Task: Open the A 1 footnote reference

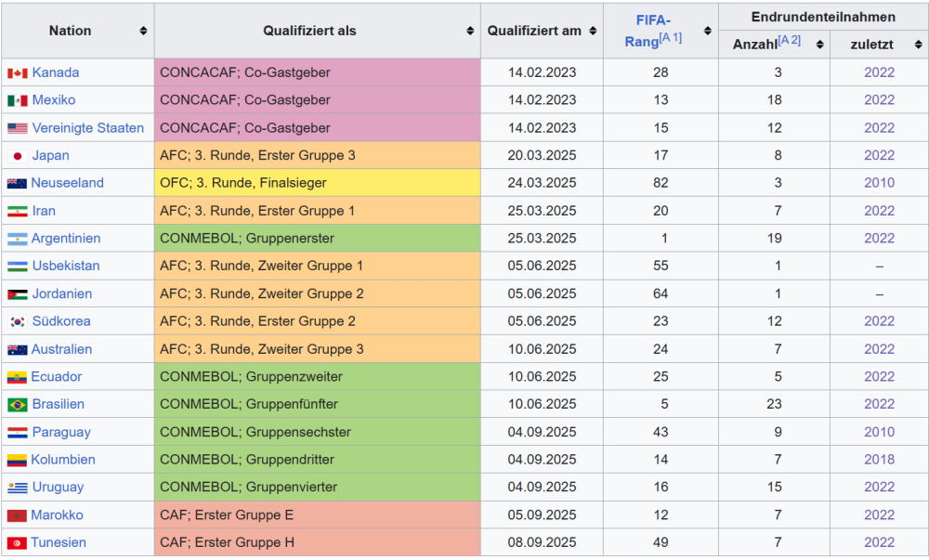Action: coord(670,38)
